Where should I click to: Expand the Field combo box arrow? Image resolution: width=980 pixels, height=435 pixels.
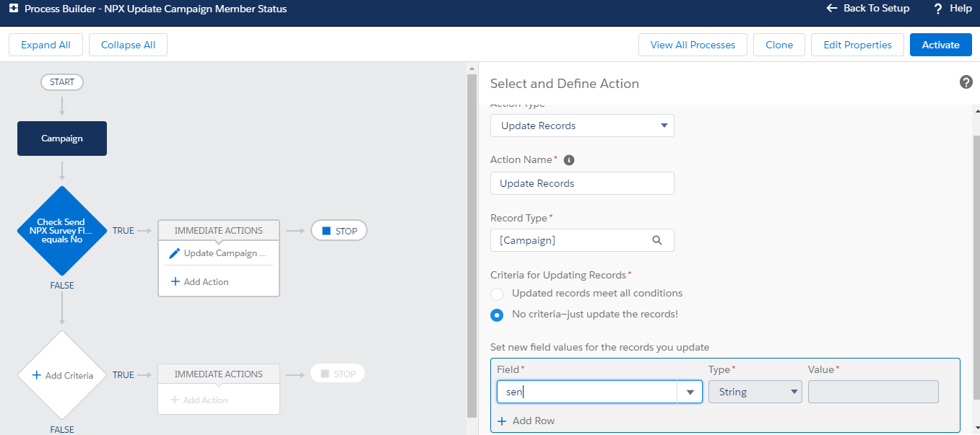pos(690,392)
